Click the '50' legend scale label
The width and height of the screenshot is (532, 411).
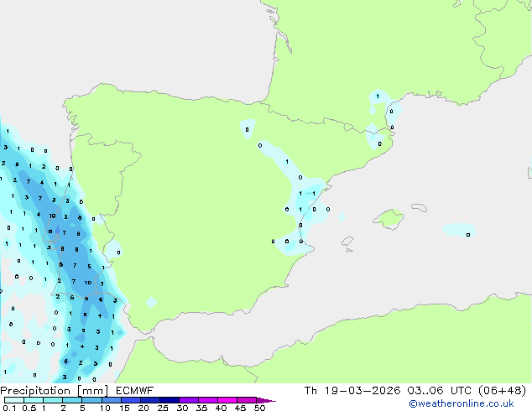(260, 408)
